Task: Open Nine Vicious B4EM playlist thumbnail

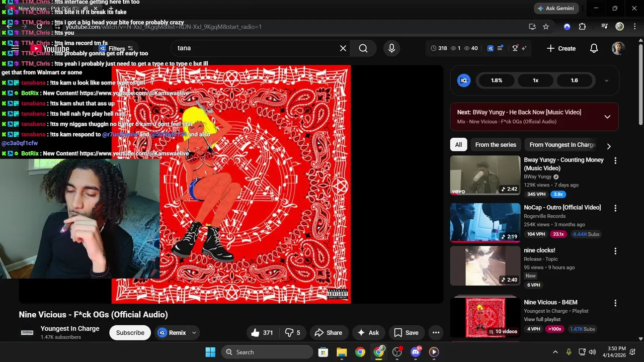Action: (485, 317)
